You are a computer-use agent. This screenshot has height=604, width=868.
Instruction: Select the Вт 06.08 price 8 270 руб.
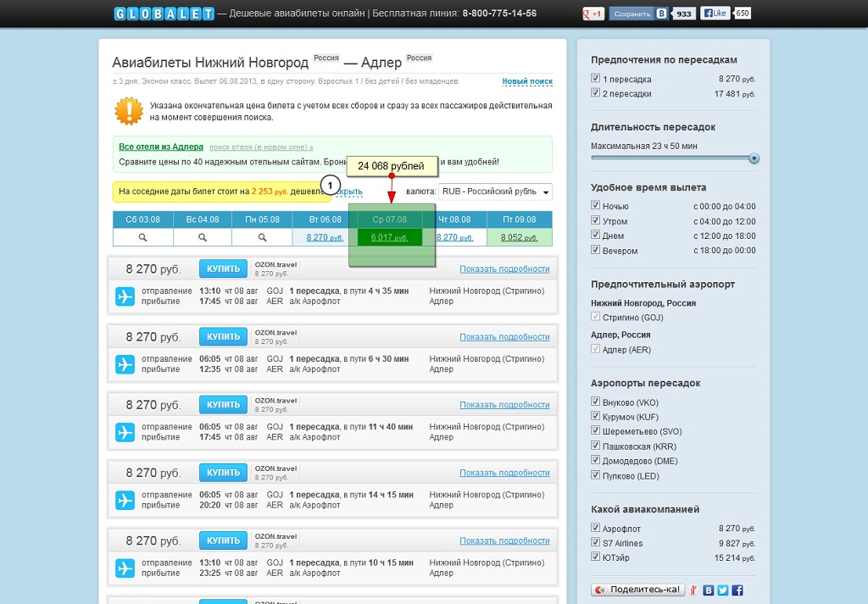[324, 238]
